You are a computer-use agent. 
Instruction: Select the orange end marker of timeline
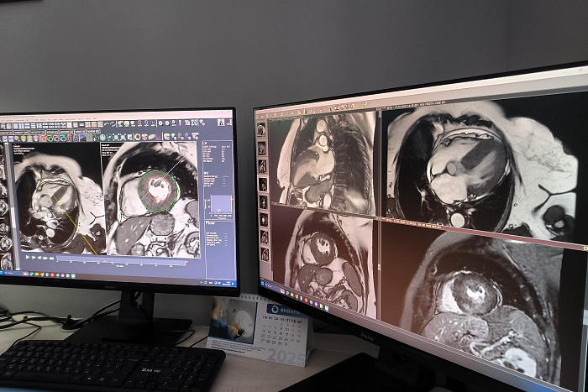pos(186,263)
